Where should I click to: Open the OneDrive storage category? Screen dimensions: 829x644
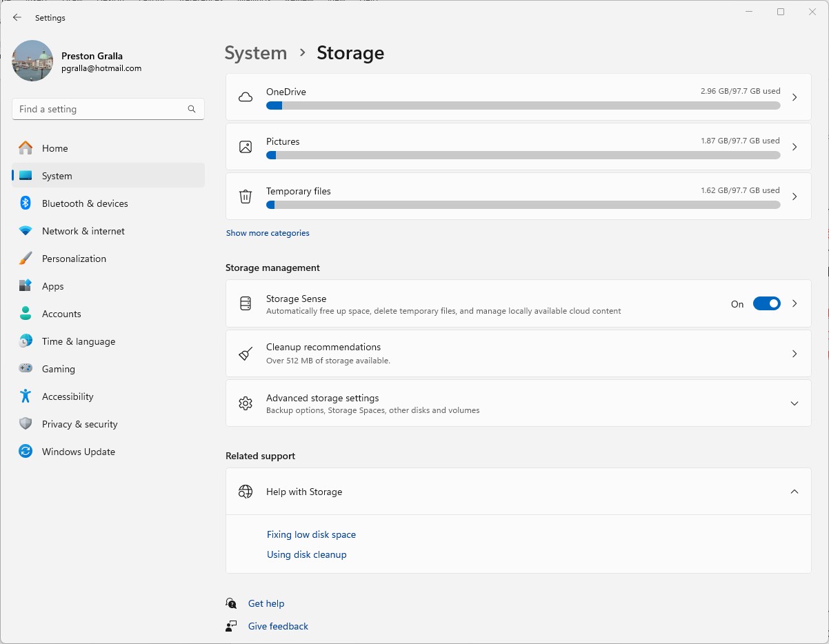pos(519,97)
